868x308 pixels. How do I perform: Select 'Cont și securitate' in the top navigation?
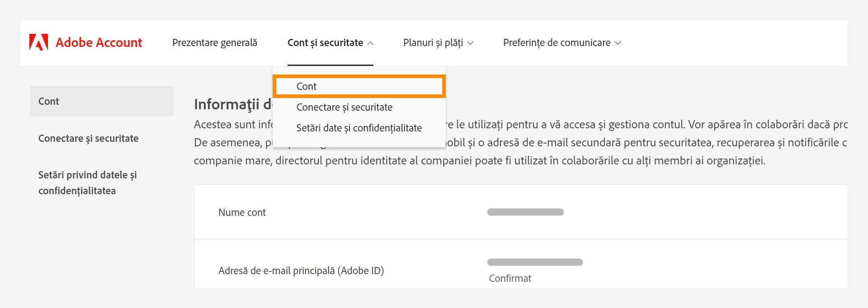point(325,42)
